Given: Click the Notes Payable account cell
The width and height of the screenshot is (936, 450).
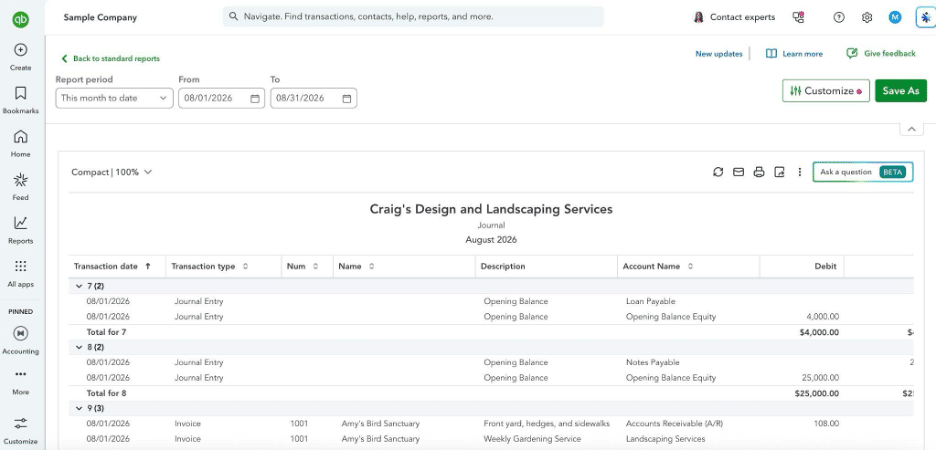Looking at the screenshot, I should (652, 362).
